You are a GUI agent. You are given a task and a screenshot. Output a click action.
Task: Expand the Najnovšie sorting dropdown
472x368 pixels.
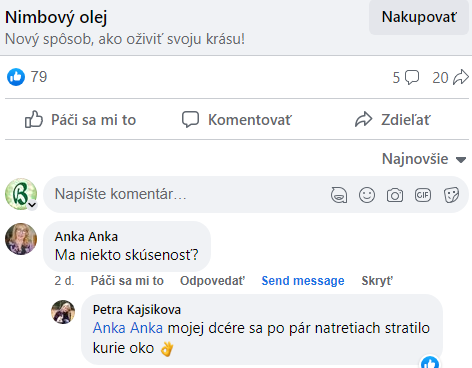click(424, 159)
